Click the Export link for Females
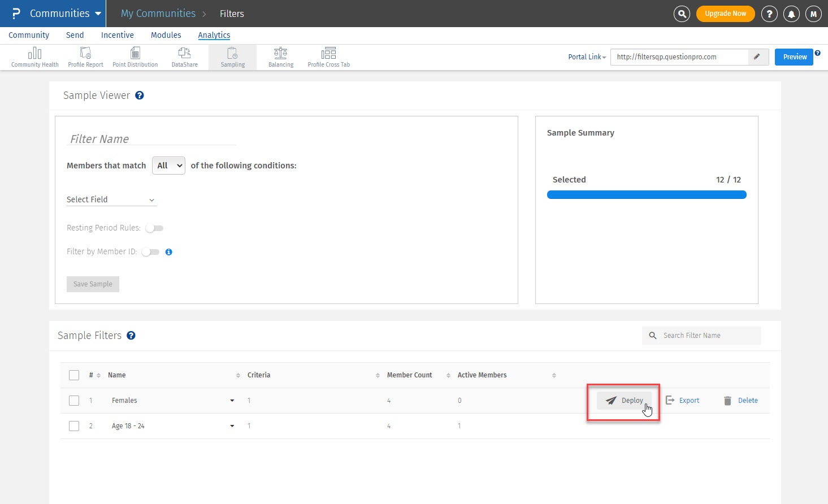The width and height of the screenshot is (828, 504). [683, 401]
